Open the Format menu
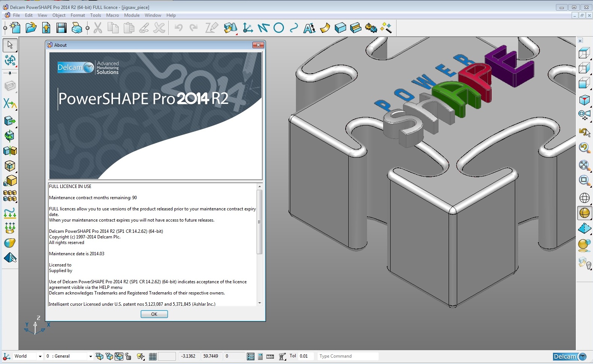Screen dimensions: 593x364 78,15
